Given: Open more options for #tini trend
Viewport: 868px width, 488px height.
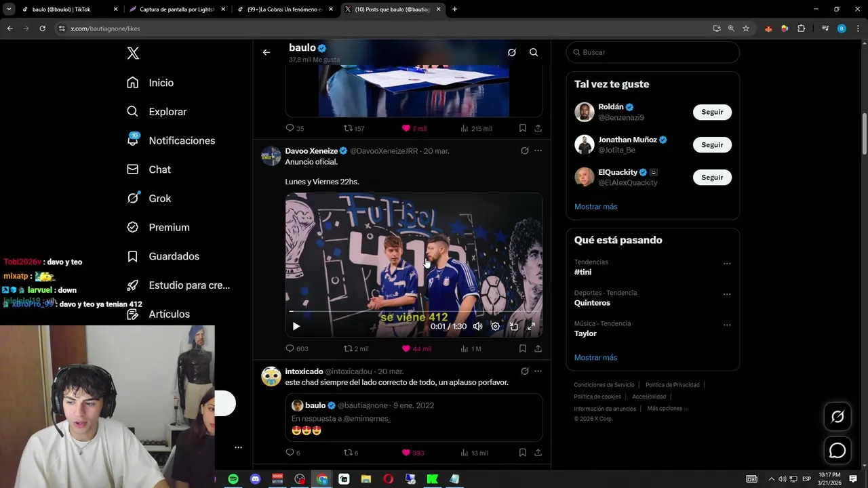Looking at the screenshot, I should point(727,264).
